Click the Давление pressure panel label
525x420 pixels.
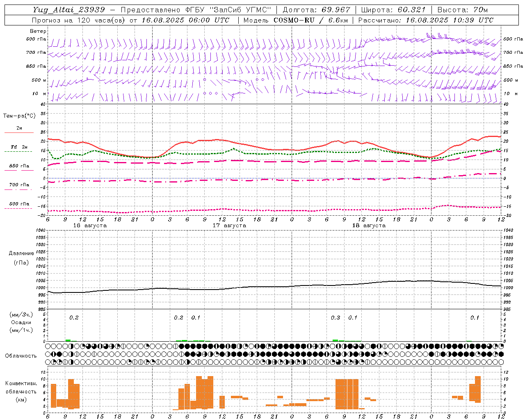[x=21, y=253]
